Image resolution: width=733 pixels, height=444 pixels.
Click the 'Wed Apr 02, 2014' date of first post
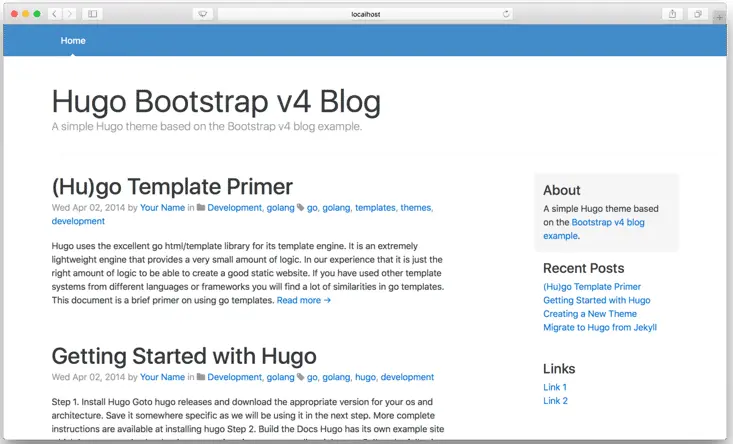coord(88,208)
